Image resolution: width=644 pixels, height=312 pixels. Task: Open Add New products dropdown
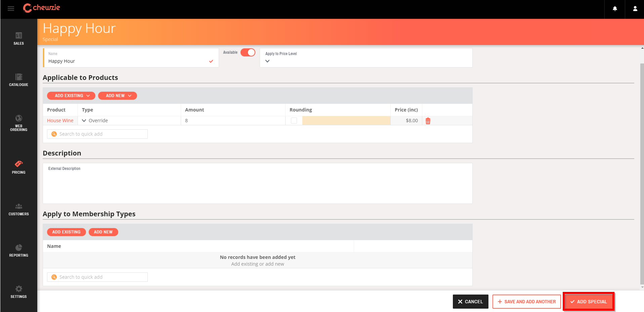(x=118, y=96)
